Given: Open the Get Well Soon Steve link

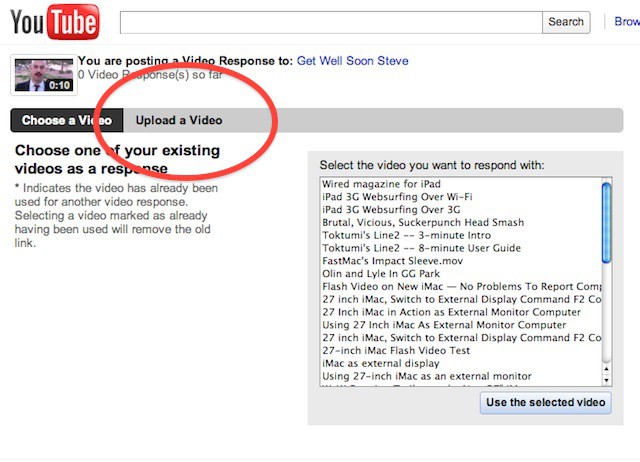Looking at the screenshot, I should click(352, 61).
